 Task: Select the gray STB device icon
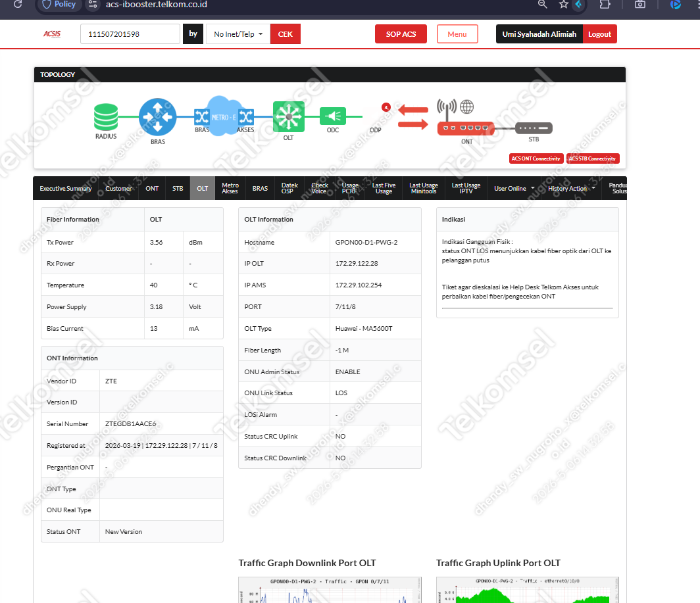pyautogui.click(x=534, y=128)
